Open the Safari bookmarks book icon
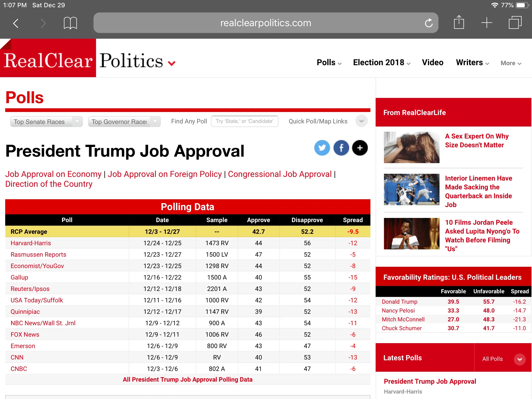 coord(70,23)
